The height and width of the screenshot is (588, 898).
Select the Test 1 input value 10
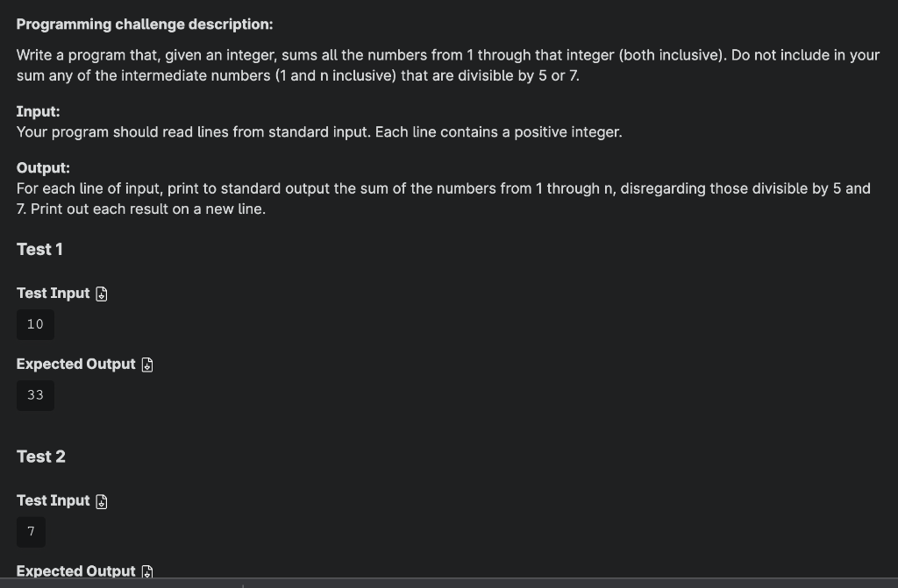[35, 324]
